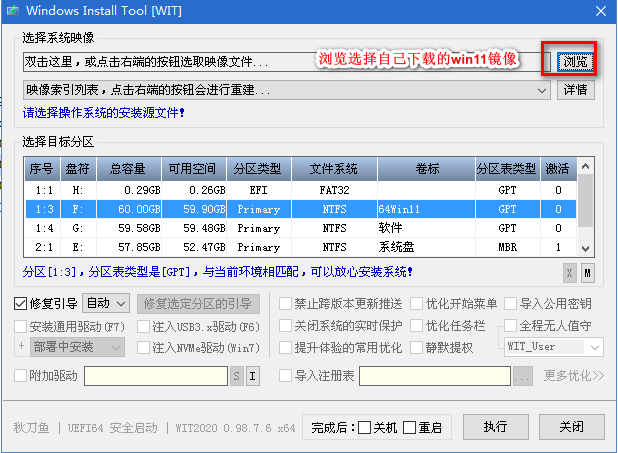
Task: Sort by 分区类型 column header
Action: tap(259, 169)
